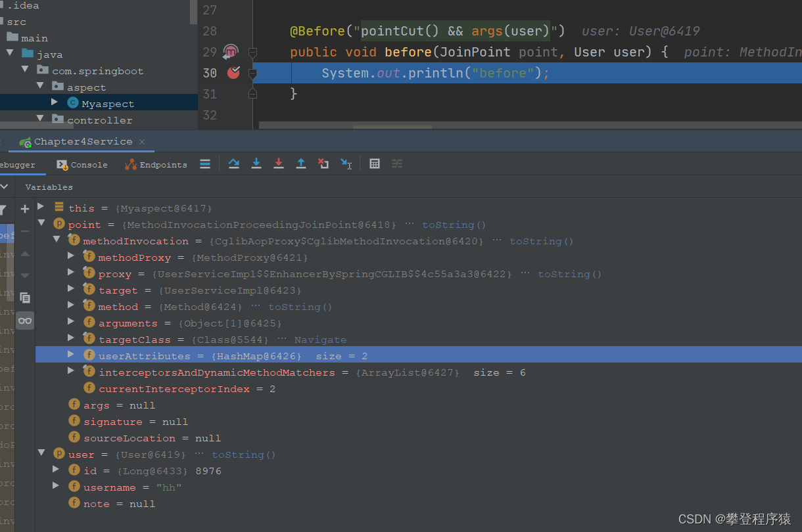The image size is (802, 532).
Task: Click the New Watch plus icon
Action: [25, 209]
